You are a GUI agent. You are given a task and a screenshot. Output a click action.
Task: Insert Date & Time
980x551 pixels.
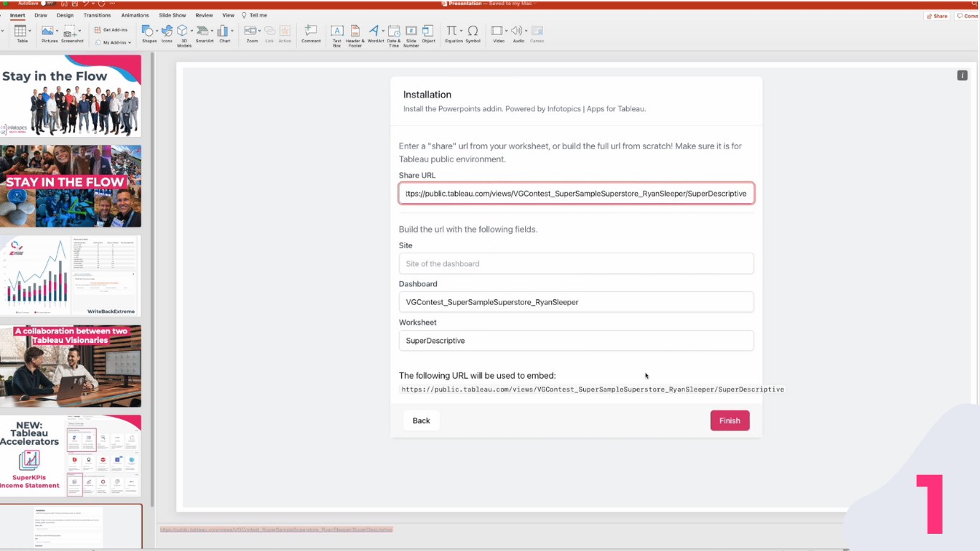(394, 35)
